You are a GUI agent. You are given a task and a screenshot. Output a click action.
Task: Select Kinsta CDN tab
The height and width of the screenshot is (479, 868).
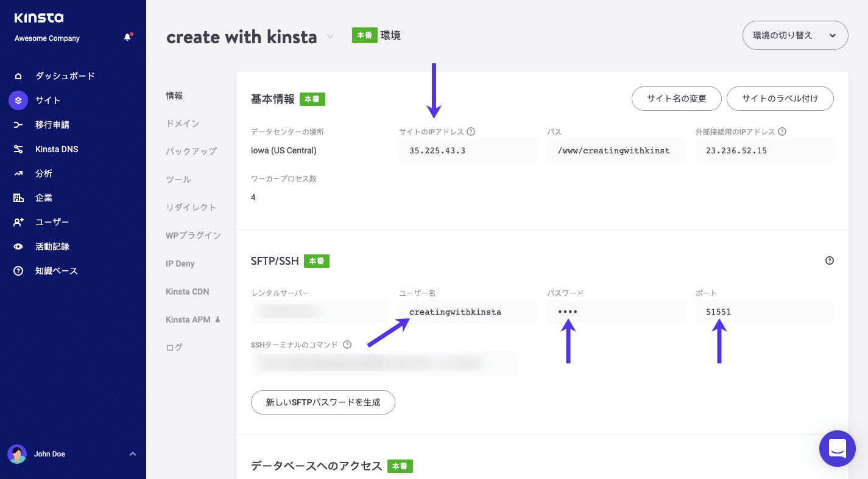(188, 292)
